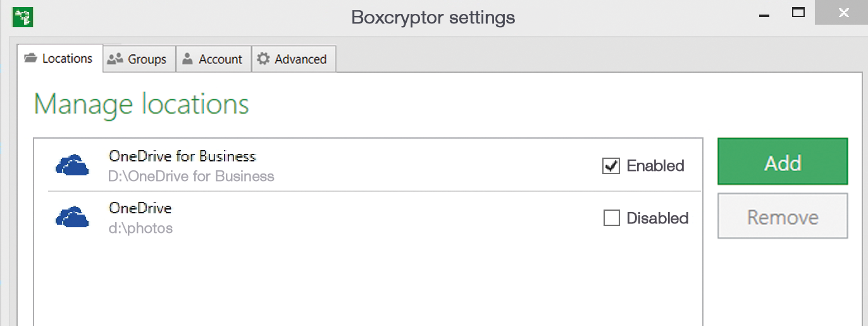Switch to the Groups tab
868x326 pixels.
(x=139, y=59)
